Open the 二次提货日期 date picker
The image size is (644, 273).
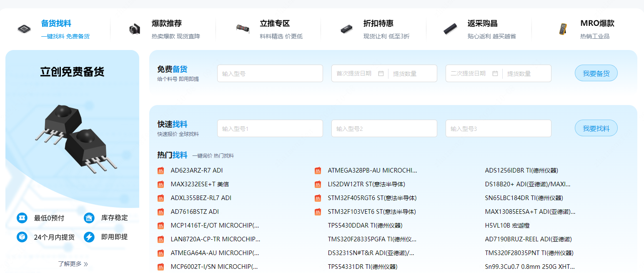pyautogui.click(x=474, y=73)
